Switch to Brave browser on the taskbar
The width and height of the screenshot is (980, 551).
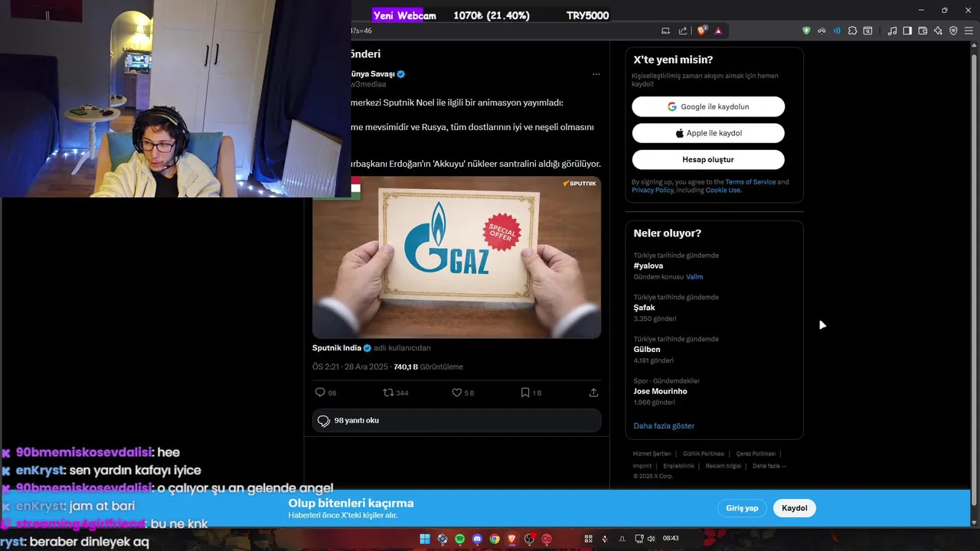[512, 539]
